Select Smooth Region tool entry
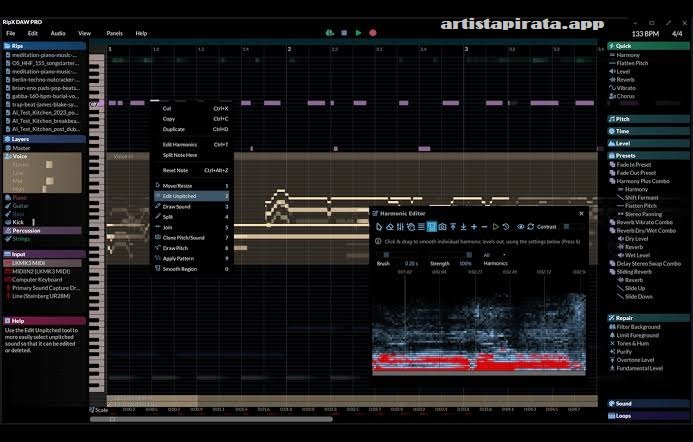 tap(191, 269)
